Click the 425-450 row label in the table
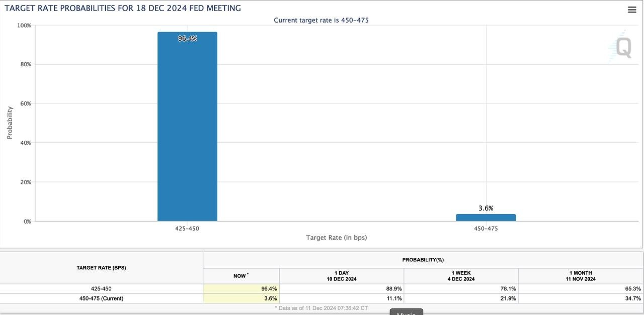Viewport: 644px width, 315px height. (x=102, y=288)
